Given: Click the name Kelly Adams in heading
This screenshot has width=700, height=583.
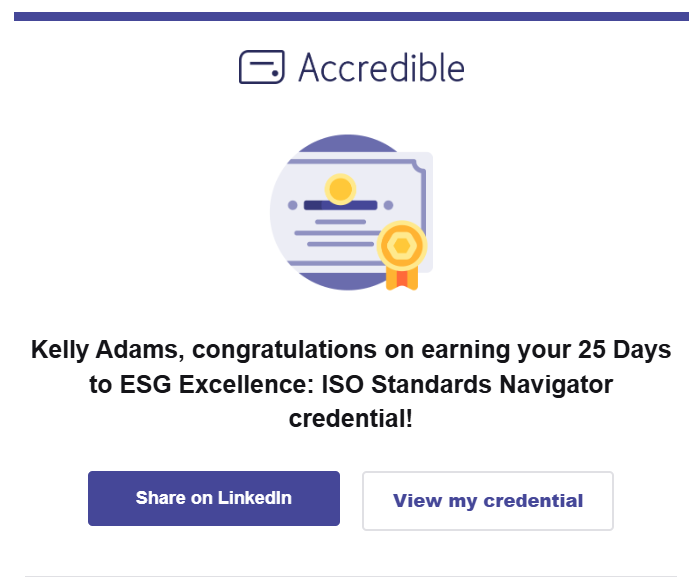Looking at the screenshot, I should (x=104, y=350).
